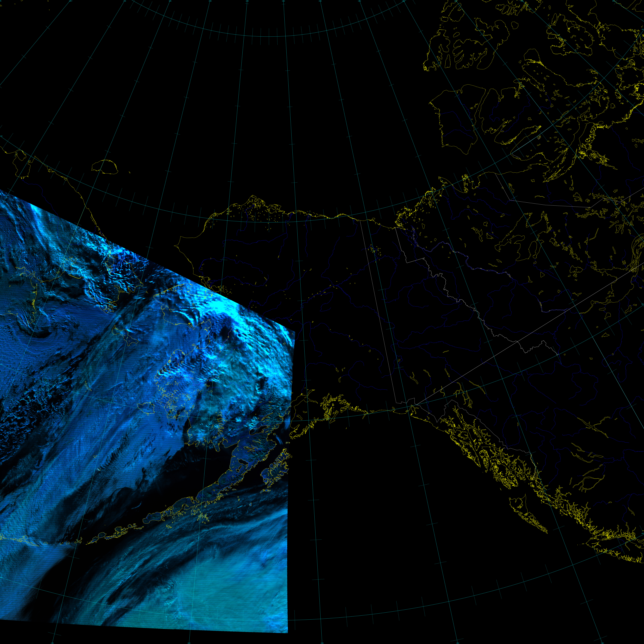
Task: Click the 180E longitude label at top
Action: (170, 1)
